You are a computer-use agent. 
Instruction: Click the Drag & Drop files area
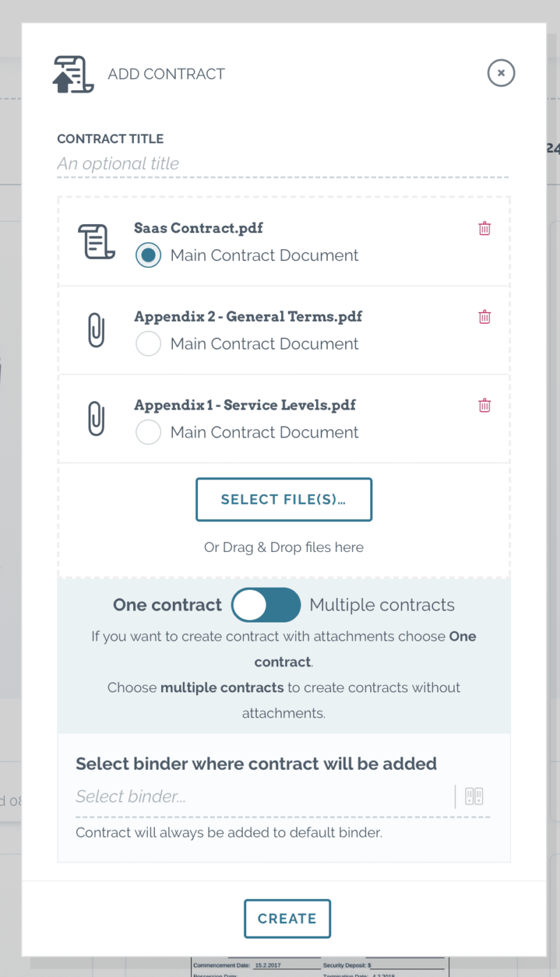[283, 547]
